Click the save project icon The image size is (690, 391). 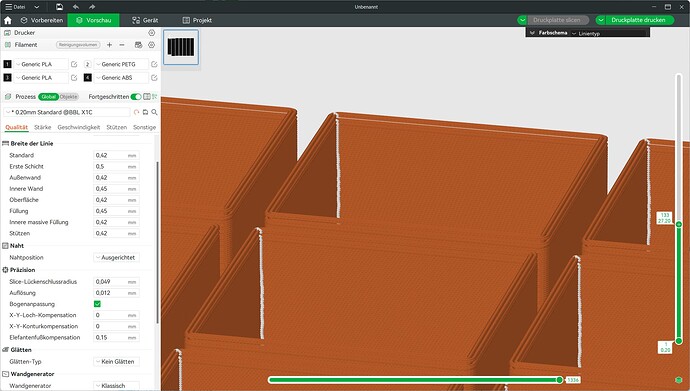[x=59, y=7]
